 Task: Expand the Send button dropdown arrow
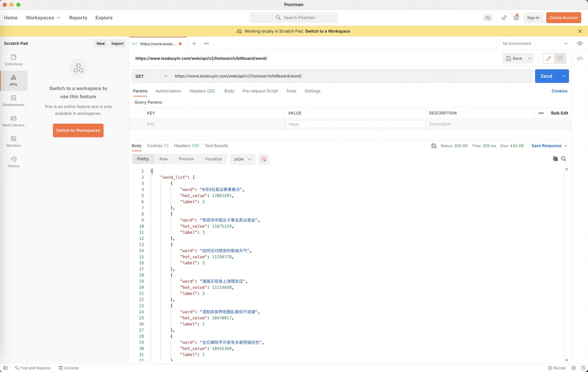(x=563, y=76)
